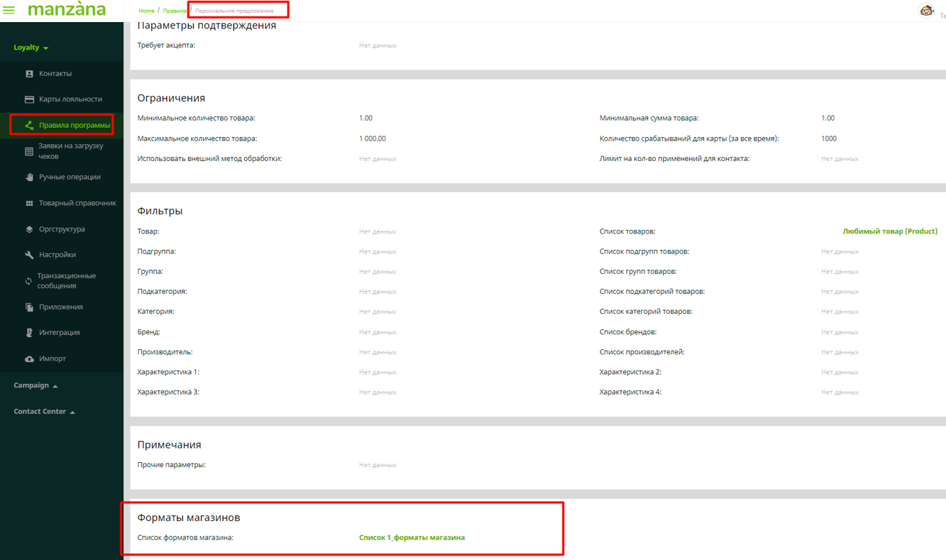Collapse the Loyalty section
Screen dimensions: 946x560
[x=31, y=48]
